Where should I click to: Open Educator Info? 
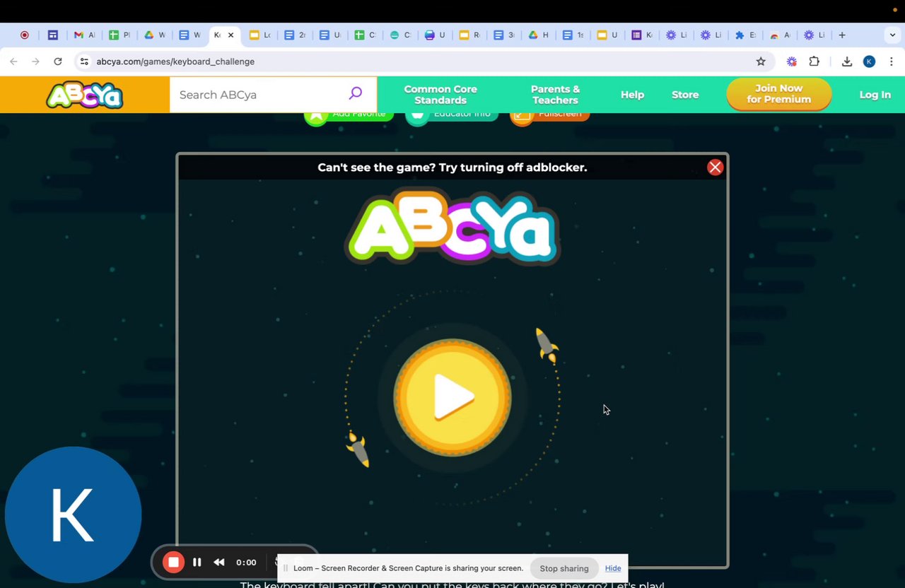[452, 115]
